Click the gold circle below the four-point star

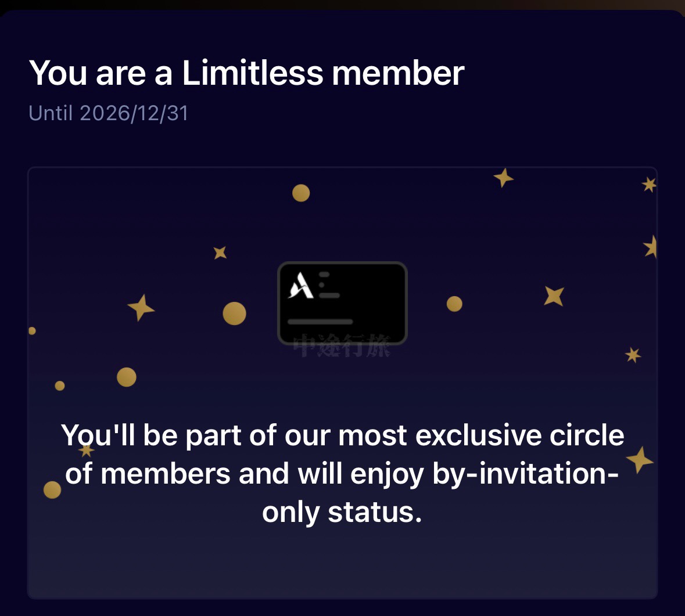[127, 377]
